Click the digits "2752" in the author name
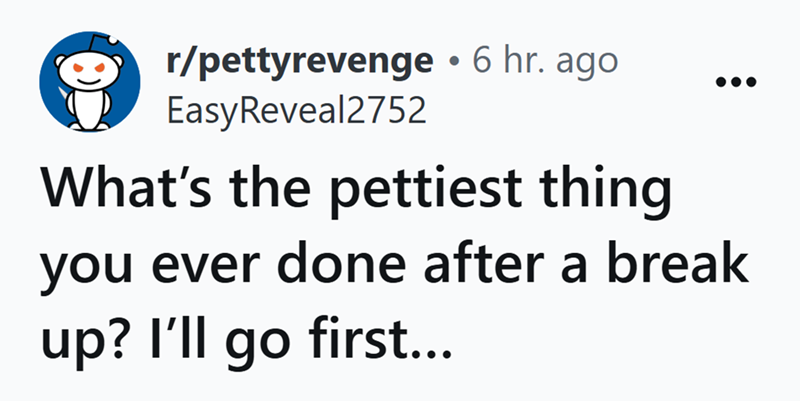Viewport: 800px width, 401px height. pos(394,108)
